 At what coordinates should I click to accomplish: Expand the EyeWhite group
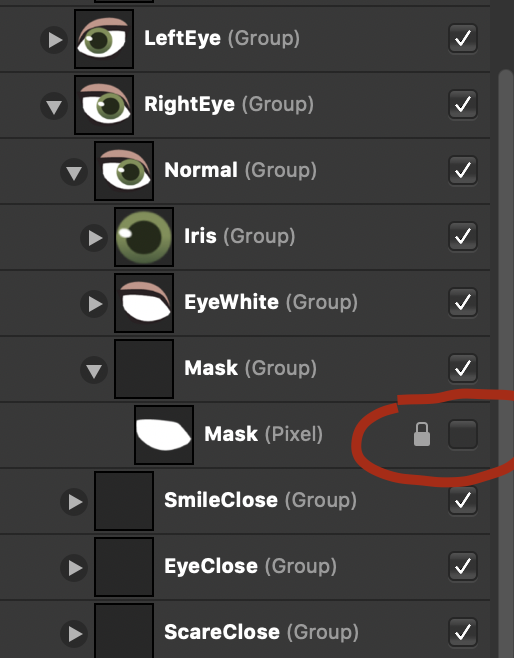(x=94, y=304)
